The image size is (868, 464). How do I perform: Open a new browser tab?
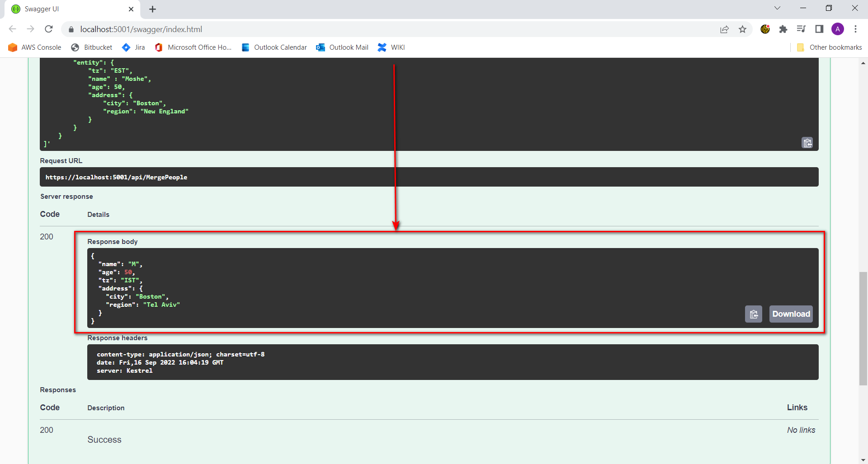(x=152, y=9)
